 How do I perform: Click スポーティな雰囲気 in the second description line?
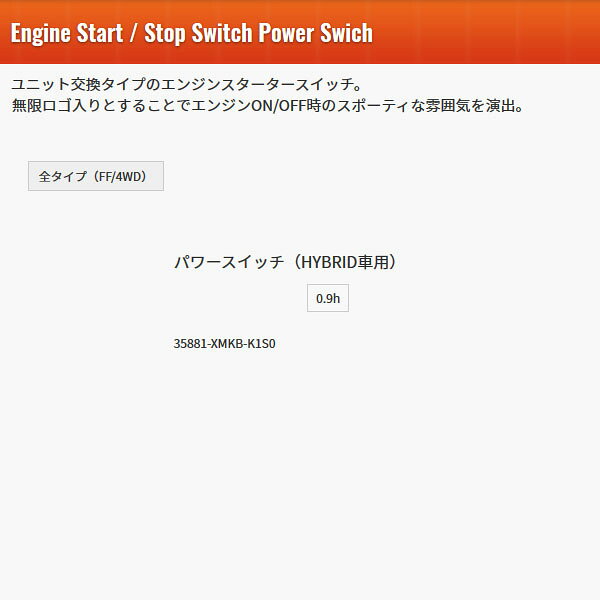coord(403,106)
